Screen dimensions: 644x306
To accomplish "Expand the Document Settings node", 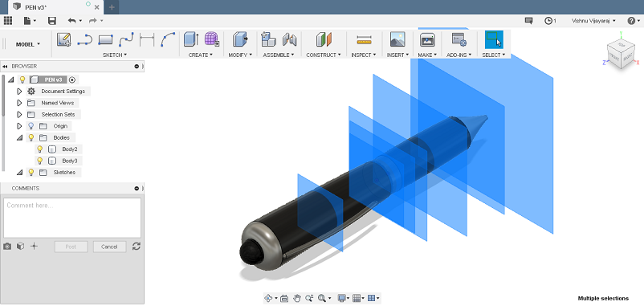I will pos(19,92).
